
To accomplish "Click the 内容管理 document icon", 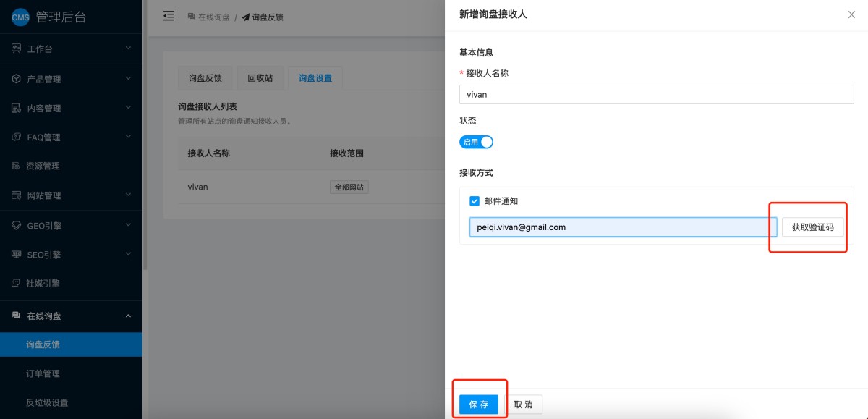I will pyautogui.click(x=16, y=108).
